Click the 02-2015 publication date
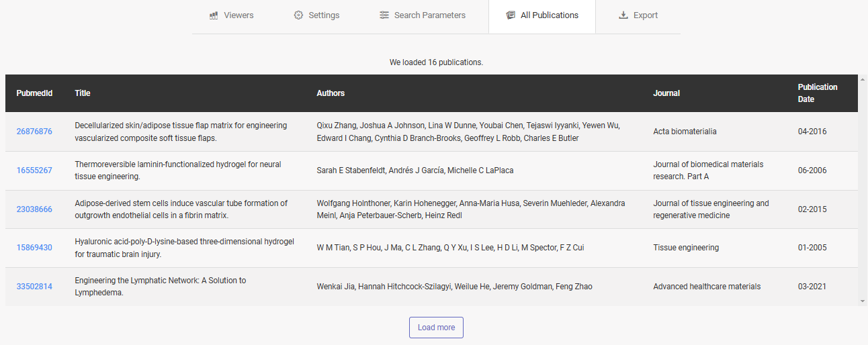 pos(812,209)
